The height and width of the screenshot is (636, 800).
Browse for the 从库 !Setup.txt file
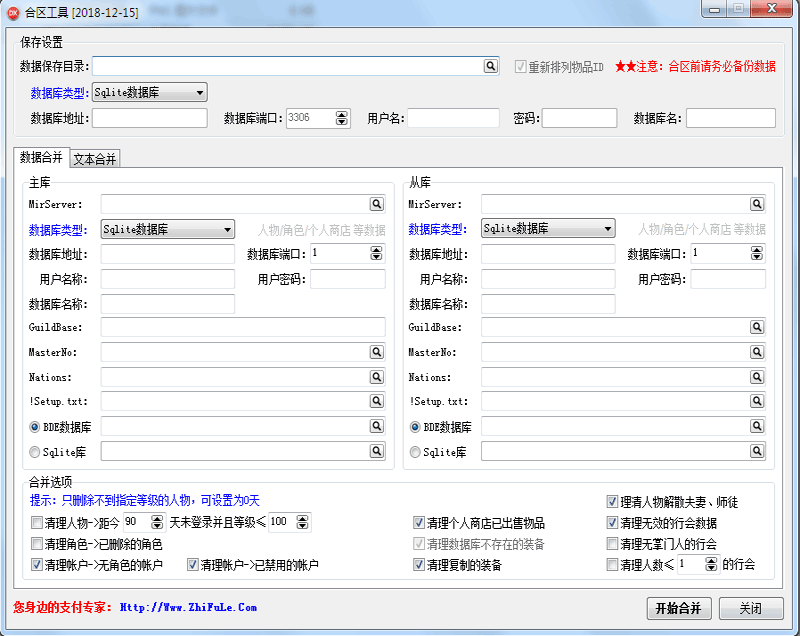[x=757, y=401]
